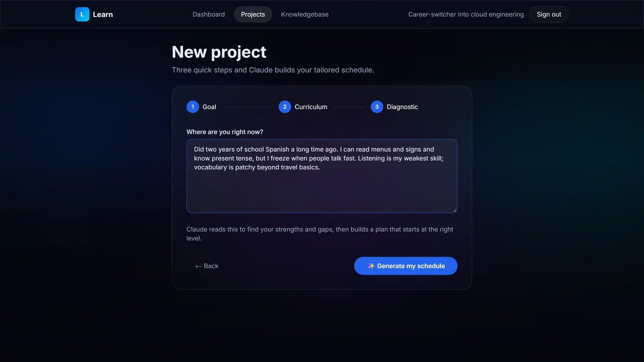Click Generate my schedule button
The image size is (644, 362).
pos(406,266)
